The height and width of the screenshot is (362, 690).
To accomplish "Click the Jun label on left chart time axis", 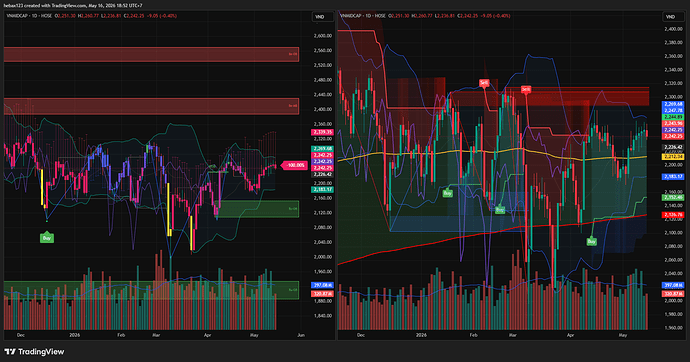I will coord(301,335).
